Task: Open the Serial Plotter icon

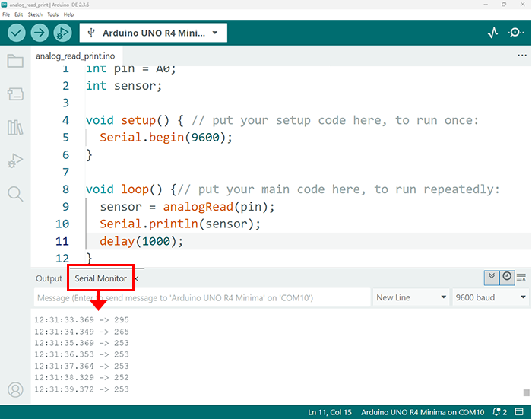Action: (492, 33)
